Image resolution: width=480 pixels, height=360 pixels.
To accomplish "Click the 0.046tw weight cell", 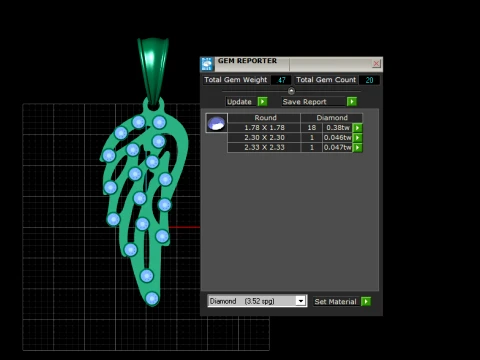I will (x=338, y=138).
